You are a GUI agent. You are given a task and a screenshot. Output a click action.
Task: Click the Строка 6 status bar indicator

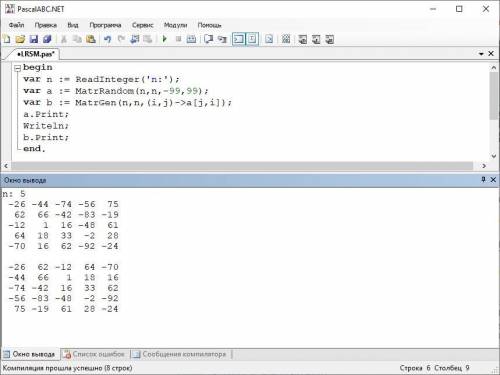[x=415, y=368]
